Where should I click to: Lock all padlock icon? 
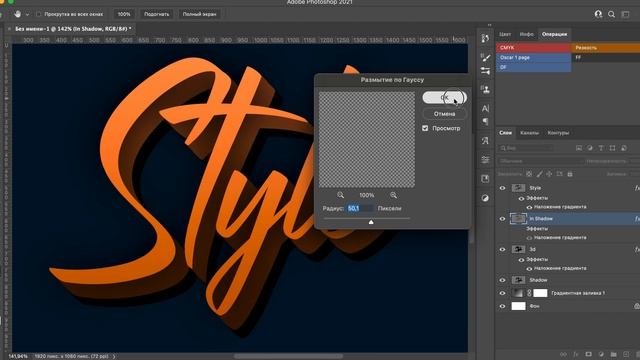pyautogui.click(x=570, y=174)
